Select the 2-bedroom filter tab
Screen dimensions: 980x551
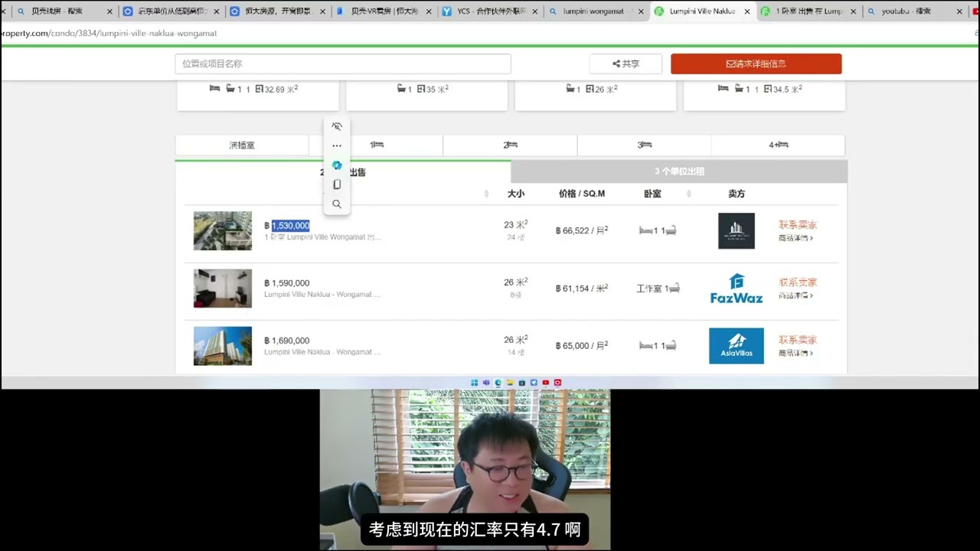[510, 145]
